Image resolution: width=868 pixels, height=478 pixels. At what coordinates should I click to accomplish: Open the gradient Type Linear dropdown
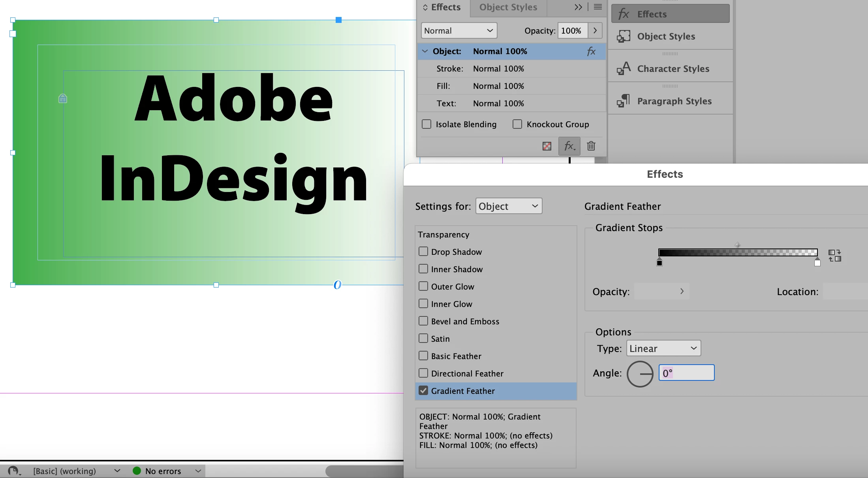(663, 348)
